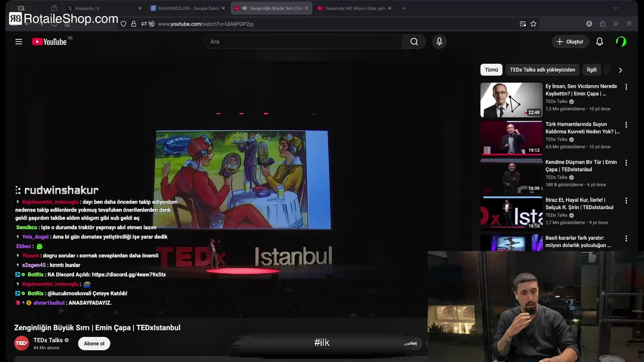The height and width of the screenshot is (362, 644).
Task: Open Basit kararlar fark yaratır video title
Action: click(x=578, y=241)
